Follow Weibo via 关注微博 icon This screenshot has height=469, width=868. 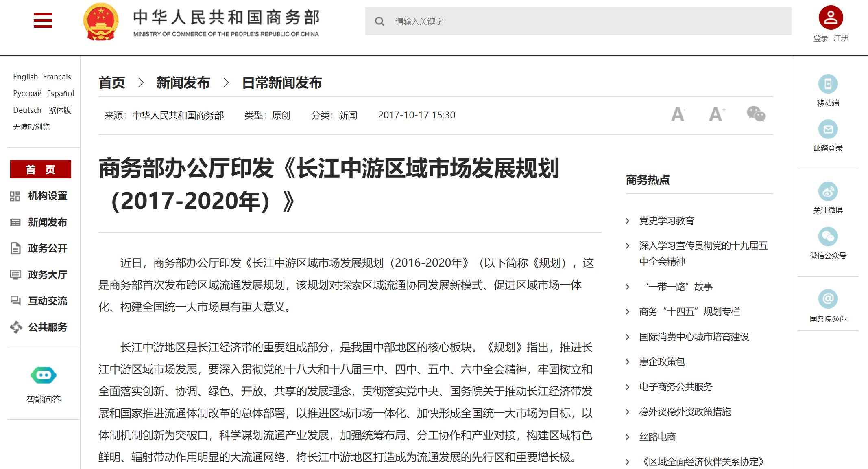(x=828, y=192)
